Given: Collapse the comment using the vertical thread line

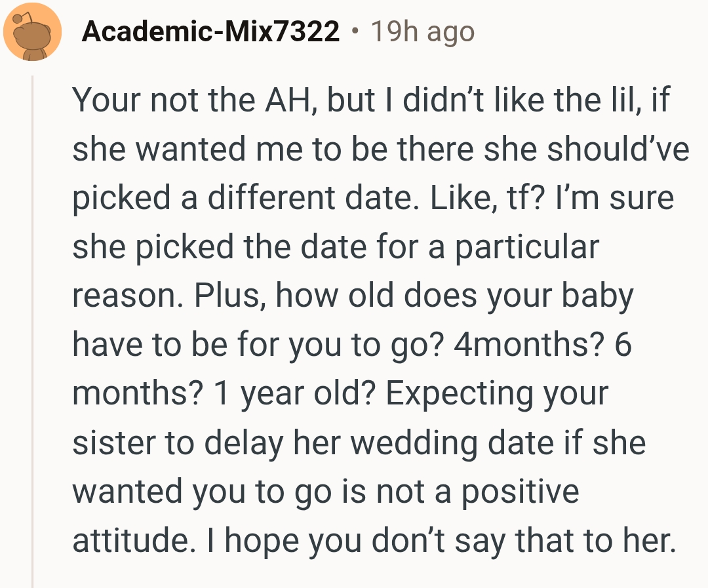Looking at the screenshot, I should coord(33,328).
